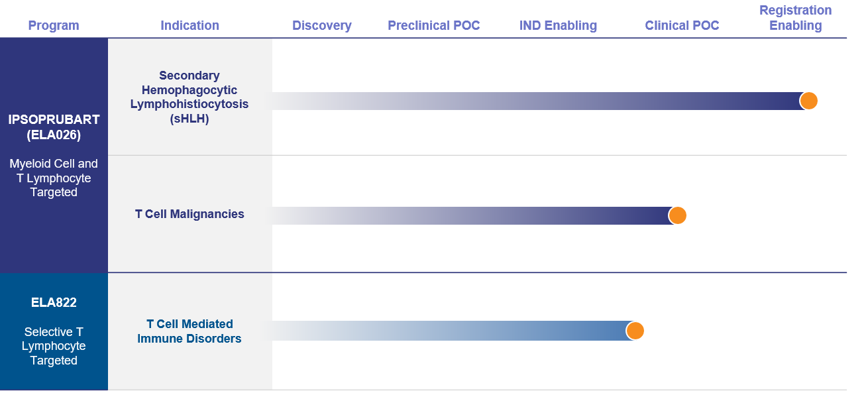Click the orange dot on T Cell Malignancies bar
868x395 pixels.
(x=677, y=215)
